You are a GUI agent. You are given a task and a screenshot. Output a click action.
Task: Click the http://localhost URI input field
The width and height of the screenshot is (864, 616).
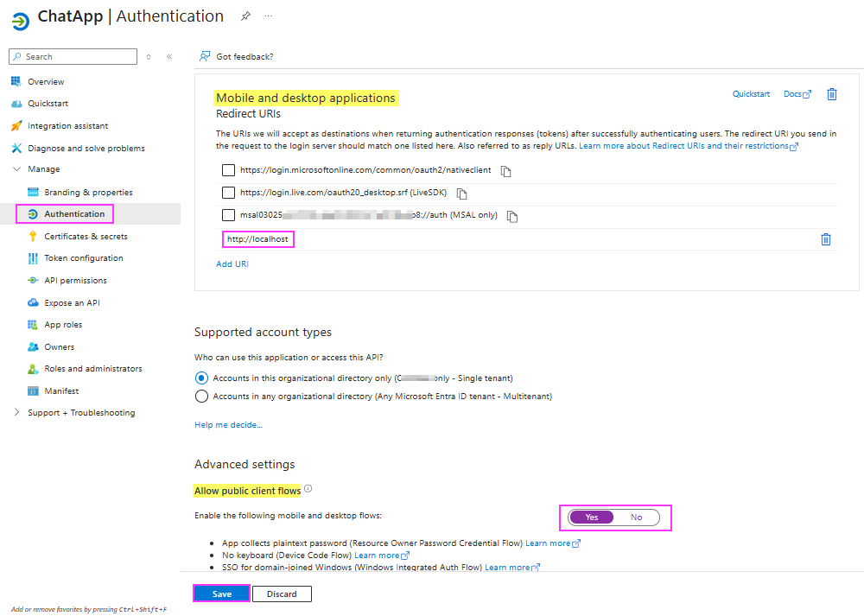pos(257,238)
